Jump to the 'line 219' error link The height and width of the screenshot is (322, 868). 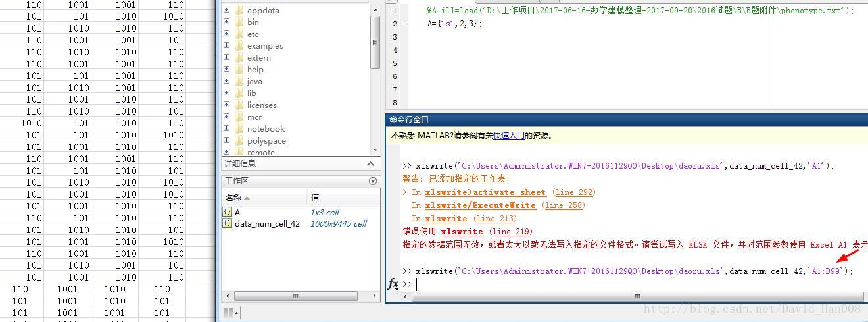coord(511,232)
